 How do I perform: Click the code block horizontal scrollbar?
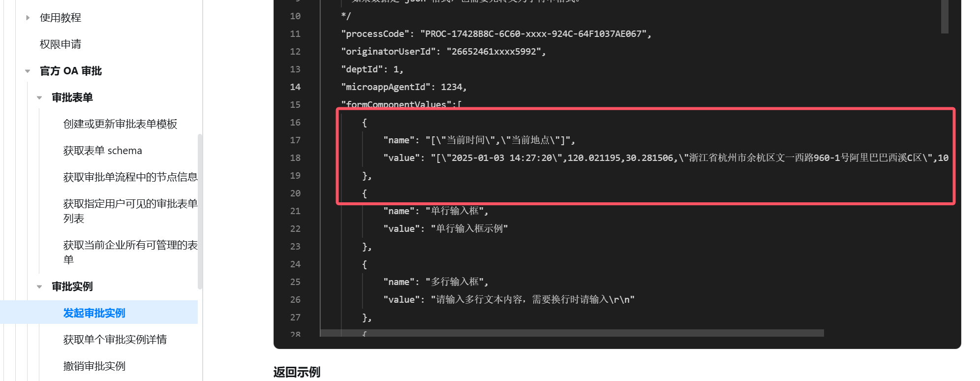(572, 333)
